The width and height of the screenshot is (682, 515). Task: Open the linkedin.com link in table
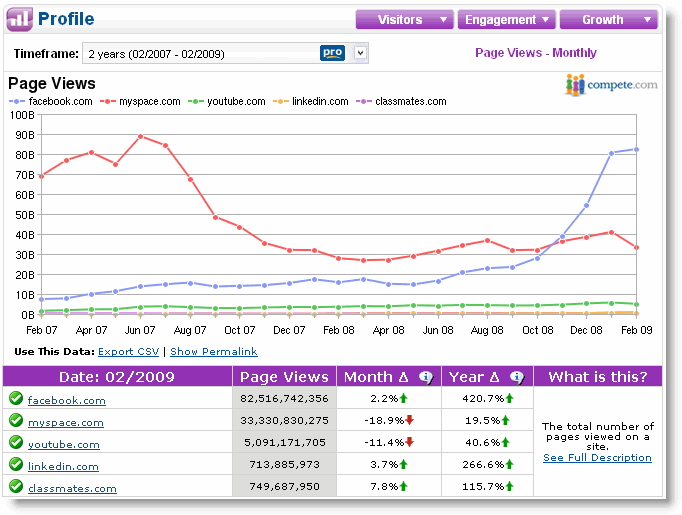click(x=63, y=466)
